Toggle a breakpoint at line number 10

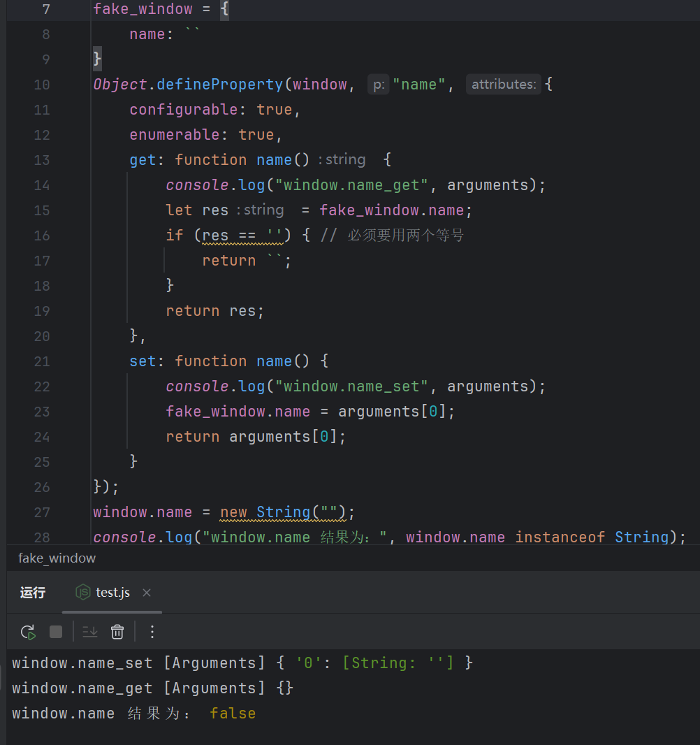(x=42, y=85)
